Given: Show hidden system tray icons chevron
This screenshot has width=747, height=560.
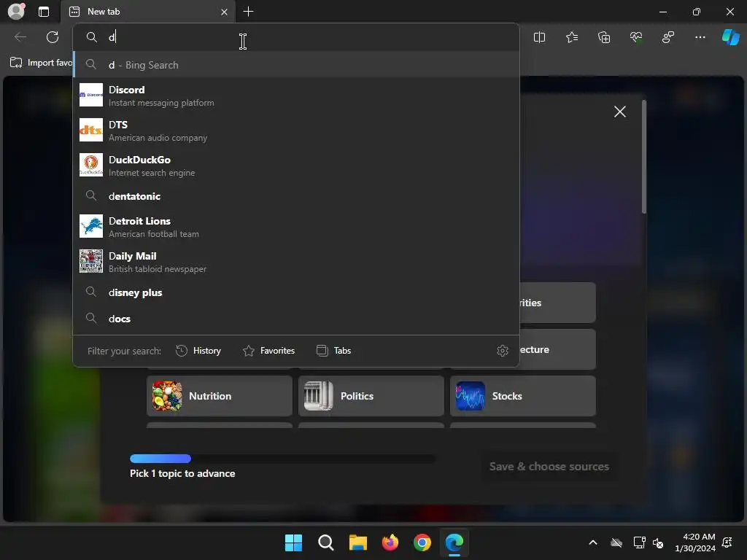Looking at the screenshot, I should pyautogui.click(x=593, y=542).
